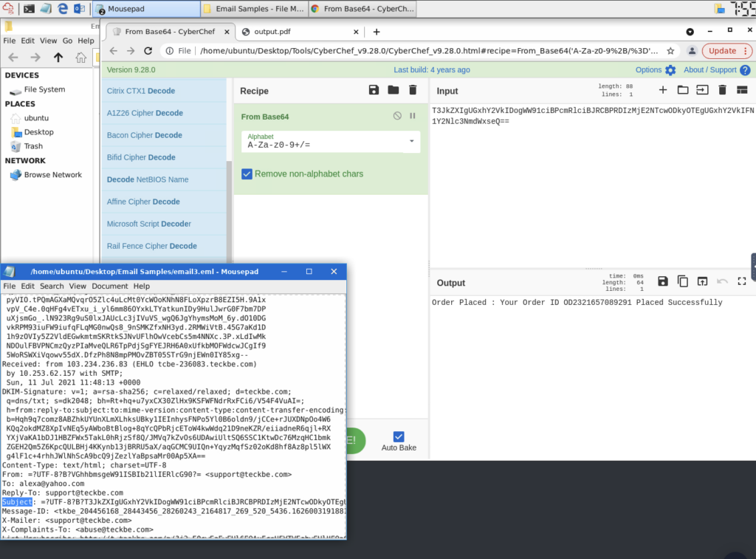Pause at From Base64 breakpoint icon
The width and height of the screenshot is (756, 559).
pos(413,116)
